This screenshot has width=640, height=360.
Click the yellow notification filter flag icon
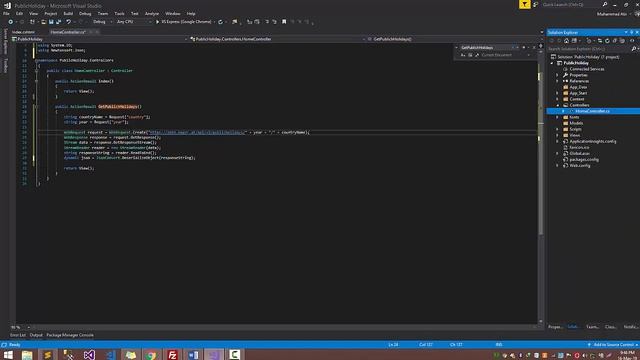point(524,4)
